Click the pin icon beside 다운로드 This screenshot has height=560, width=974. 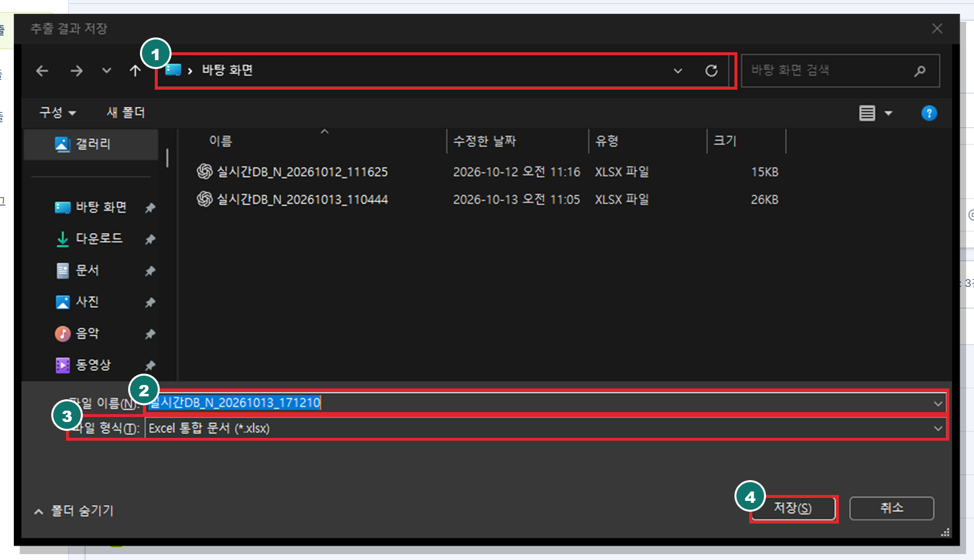coord(150,240)
